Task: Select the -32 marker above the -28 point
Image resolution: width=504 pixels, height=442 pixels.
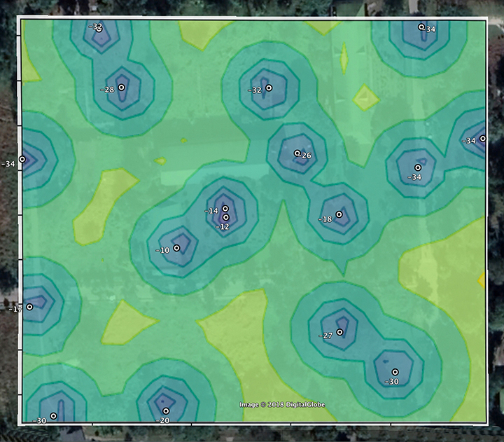Action: (x=99, y=29)
